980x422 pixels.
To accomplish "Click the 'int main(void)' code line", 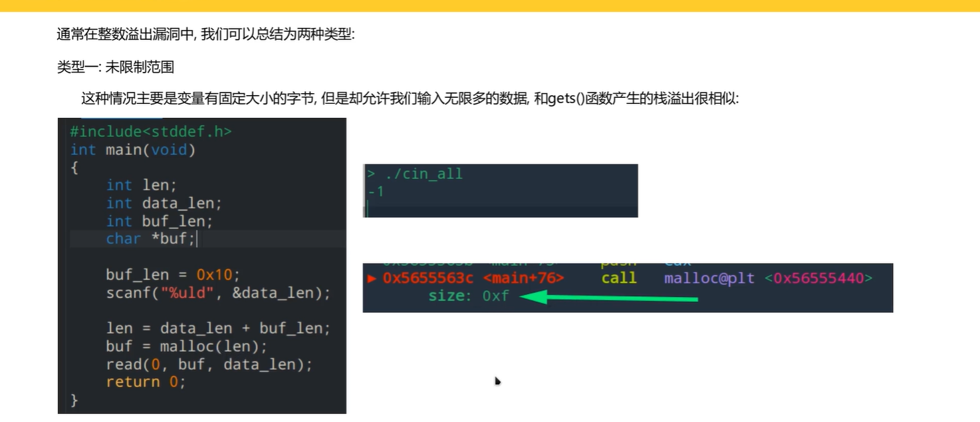I will point(133,150).
